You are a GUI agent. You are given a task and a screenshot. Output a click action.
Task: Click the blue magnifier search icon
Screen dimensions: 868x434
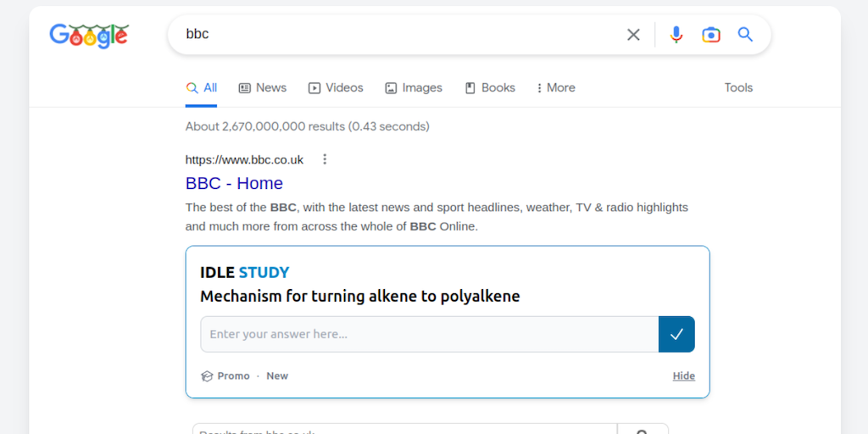[x=745, y=35]
